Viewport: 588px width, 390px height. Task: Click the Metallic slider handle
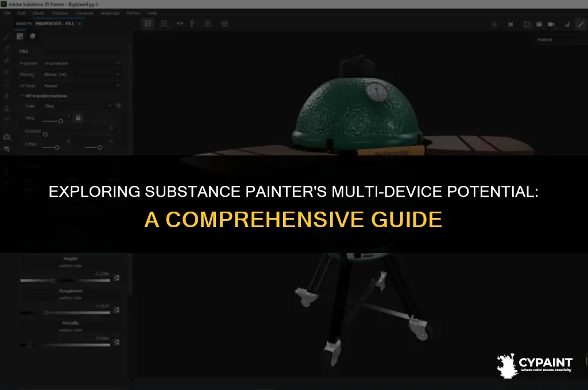point(29,345)
